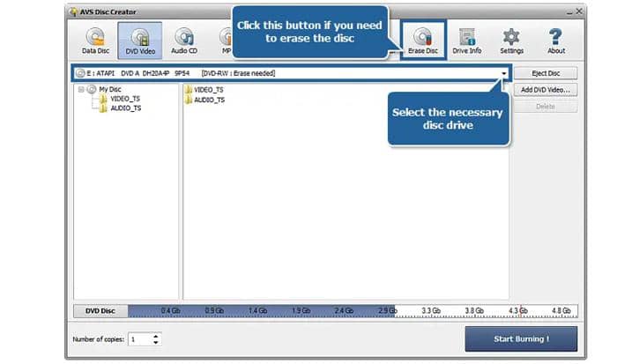Click the Number of copies input field
This screenshot has height=364, width=617.
coord(140,339)
